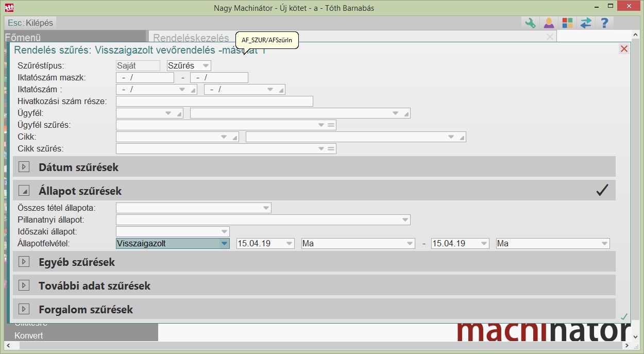The height and width of the screenshot is (354, 644).
Task: Open help via the question mark icon
Action: (604, 23)
